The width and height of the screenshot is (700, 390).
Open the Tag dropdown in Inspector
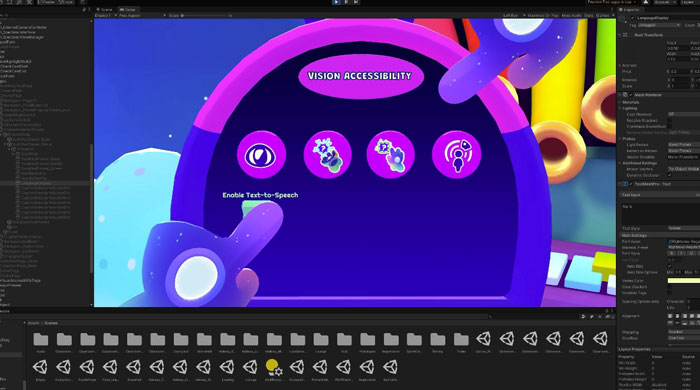click(659, 25)
